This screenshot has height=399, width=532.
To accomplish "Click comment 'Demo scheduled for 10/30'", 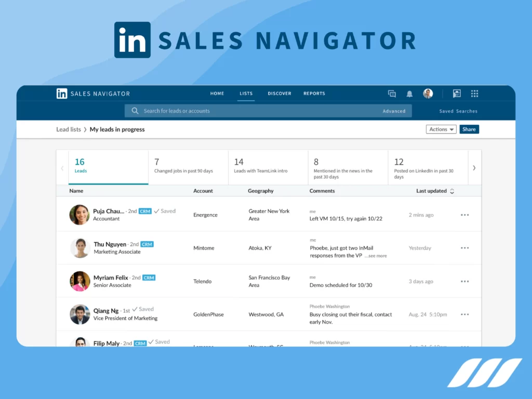I will pos(341,285).
